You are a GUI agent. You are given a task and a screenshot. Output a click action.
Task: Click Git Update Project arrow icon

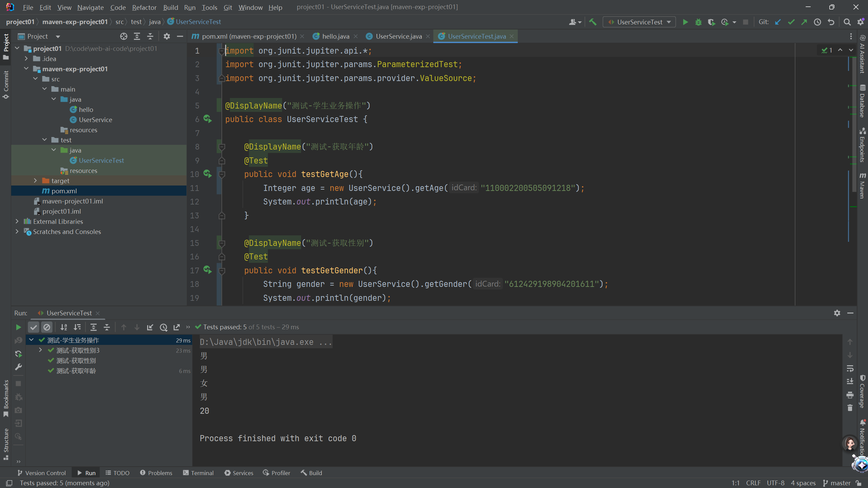click(x=778, y=22)
